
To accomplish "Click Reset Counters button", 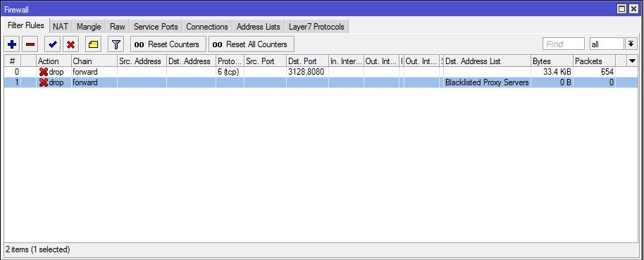I will 168,44.
